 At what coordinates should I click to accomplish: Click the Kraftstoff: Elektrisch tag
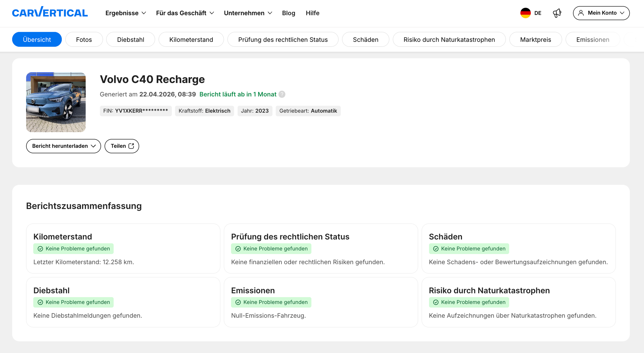(x=204, y=111)
